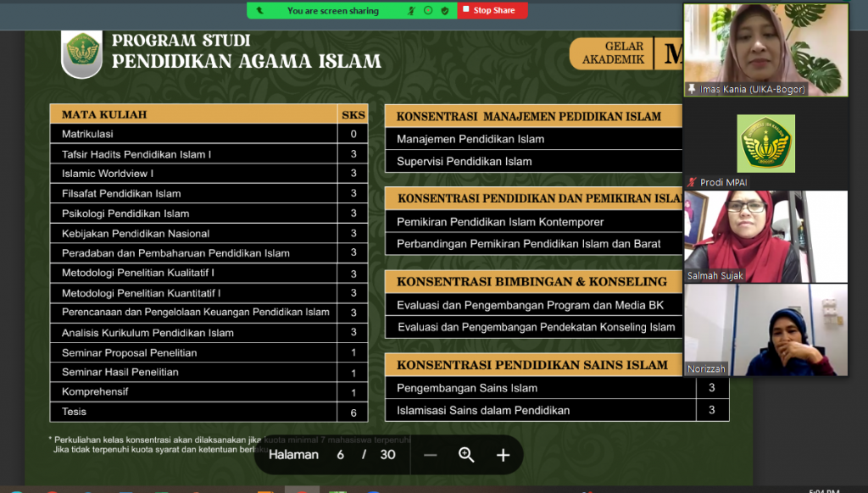
Task: Select the Filsafat Pendidikan Islam row
Action: [209, 193]
